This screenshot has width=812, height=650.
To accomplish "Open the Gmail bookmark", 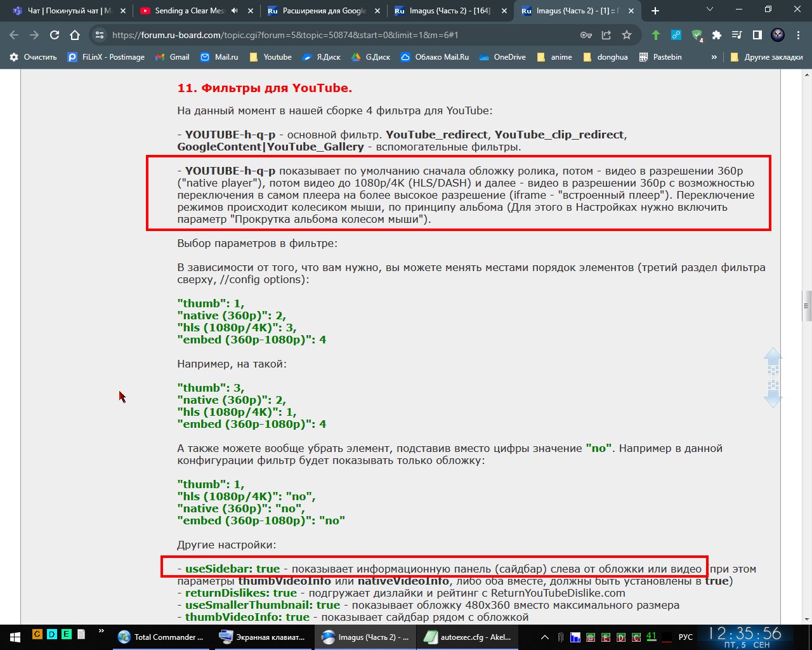I will point(172,57).
